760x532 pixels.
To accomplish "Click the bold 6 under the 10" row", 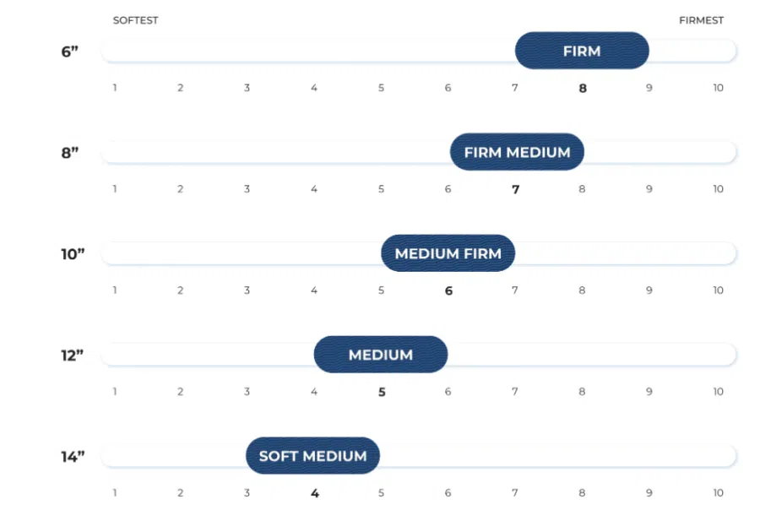I will coord(449,290).
